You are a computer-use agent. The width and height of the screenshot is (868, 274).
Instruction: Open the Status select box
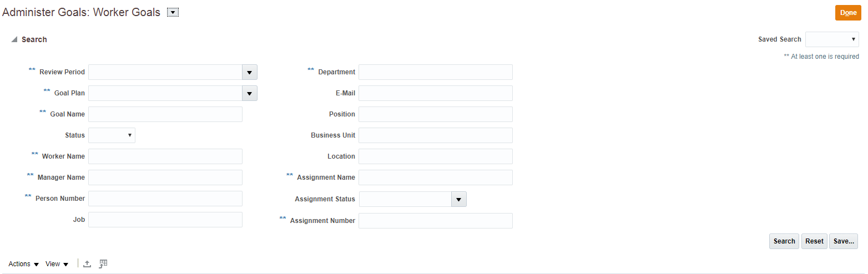tap(112, 135)
